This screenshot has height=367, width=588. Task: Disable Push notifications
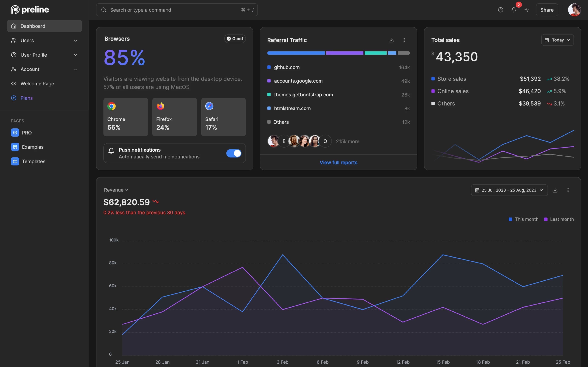[x=234, y=153]
